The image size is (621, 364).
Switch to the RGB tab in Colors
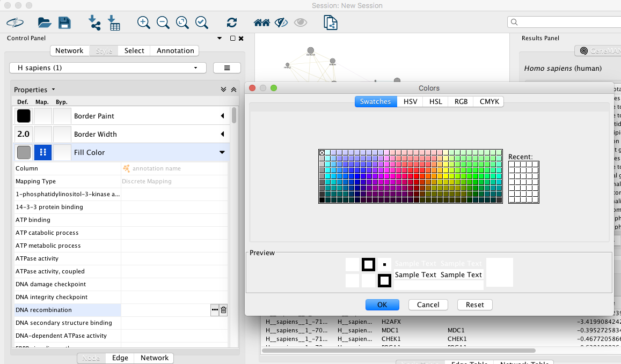(461, 101)
